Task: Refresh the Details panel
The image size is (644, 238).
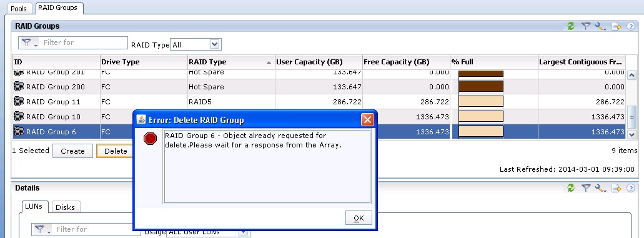Action: coord(570,188)
